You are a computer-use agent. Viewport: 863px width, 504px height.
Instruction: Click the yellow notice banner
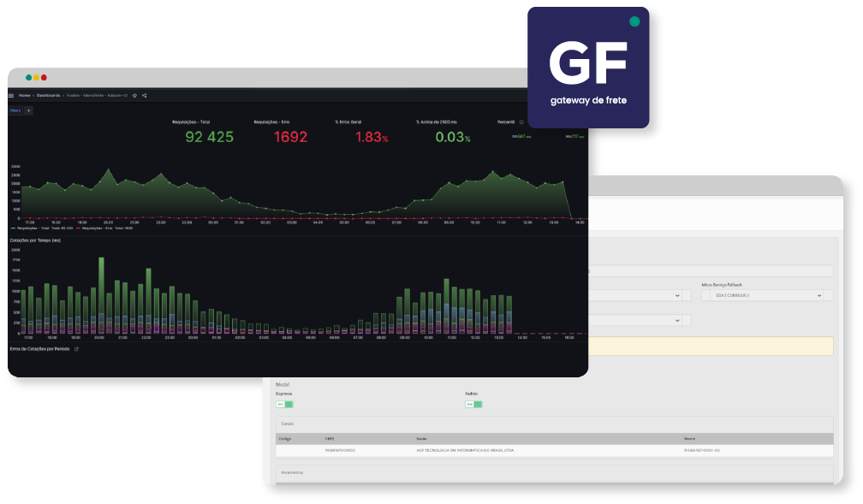(711, 346)
